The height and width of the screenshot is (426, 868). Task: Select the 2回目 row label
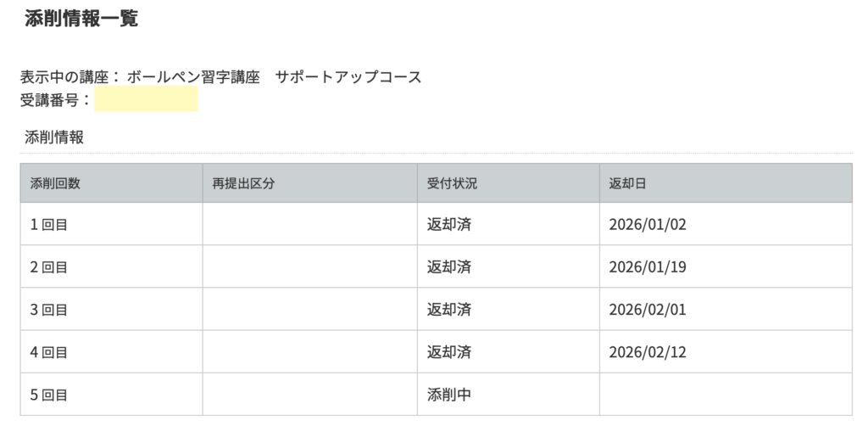pyautogui.click(x=49, y=267)
